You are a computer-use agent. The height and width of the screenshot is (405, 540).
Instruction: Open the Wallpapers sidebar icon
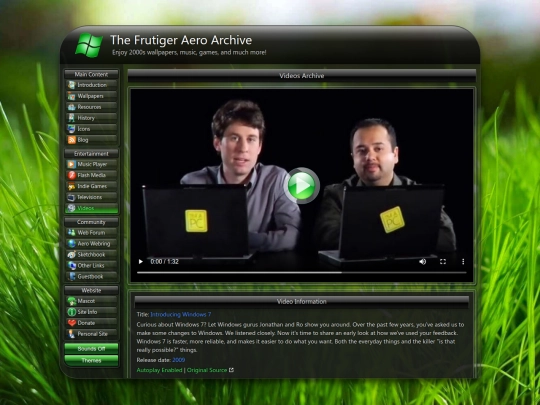(x=71, y=96)
